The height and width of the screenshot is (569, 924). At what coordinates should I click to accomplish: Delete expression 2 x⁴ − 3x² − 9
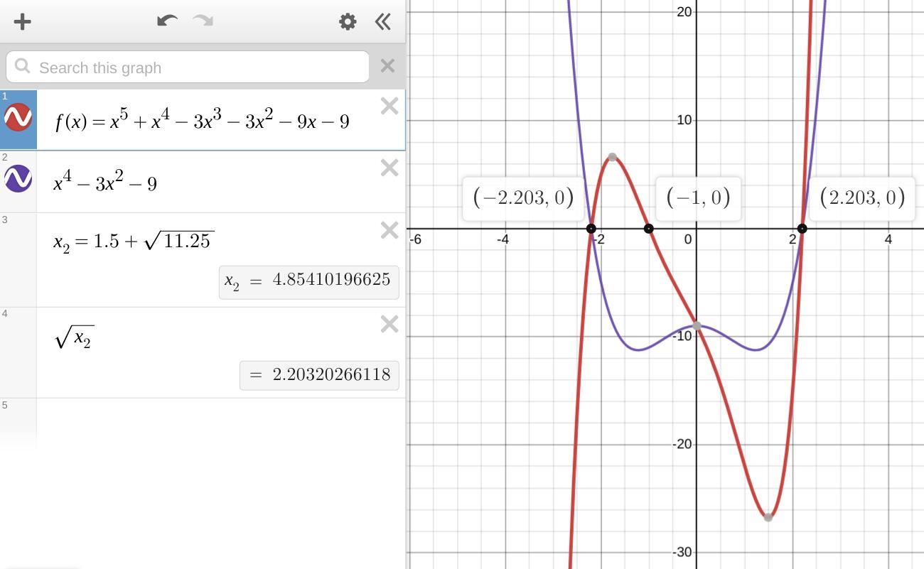tap(390, 168)
